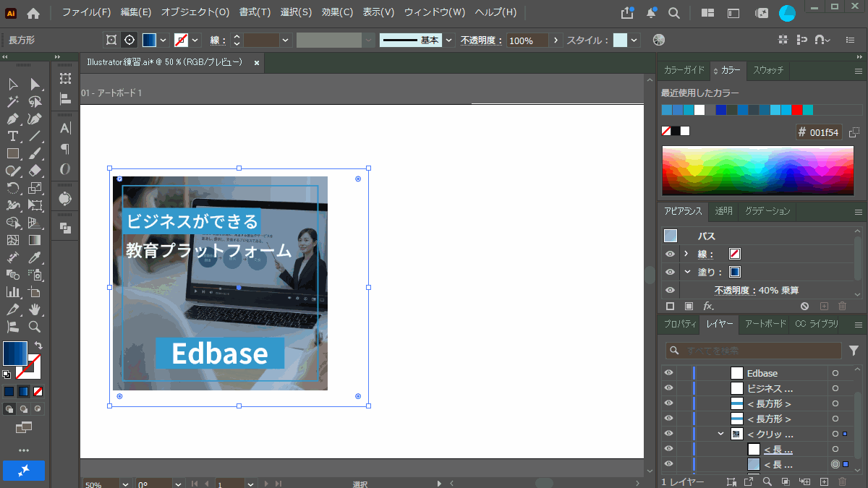Open 基本 brush definition dropdown
The height and width of the screenshot is (488, 868).
pyautogui.click(x=449, y=40)
